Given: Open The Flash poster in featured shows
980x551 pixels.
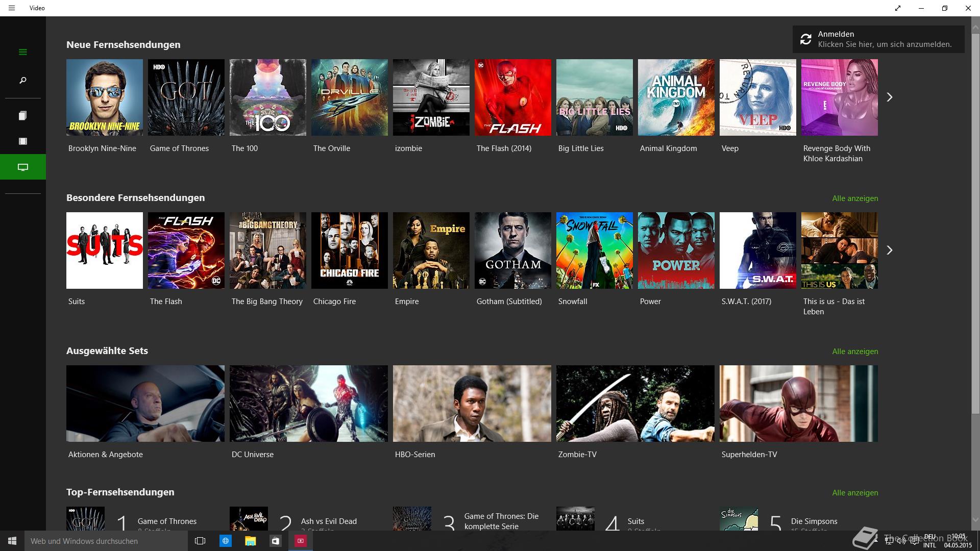Looking at the screenshot, I should coord(186,251).
